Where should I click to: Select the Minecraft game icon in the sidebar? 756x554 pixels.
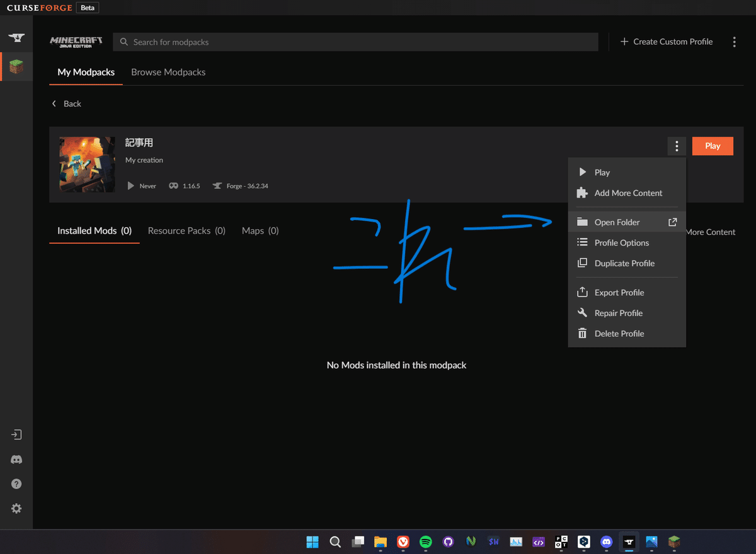16,66
